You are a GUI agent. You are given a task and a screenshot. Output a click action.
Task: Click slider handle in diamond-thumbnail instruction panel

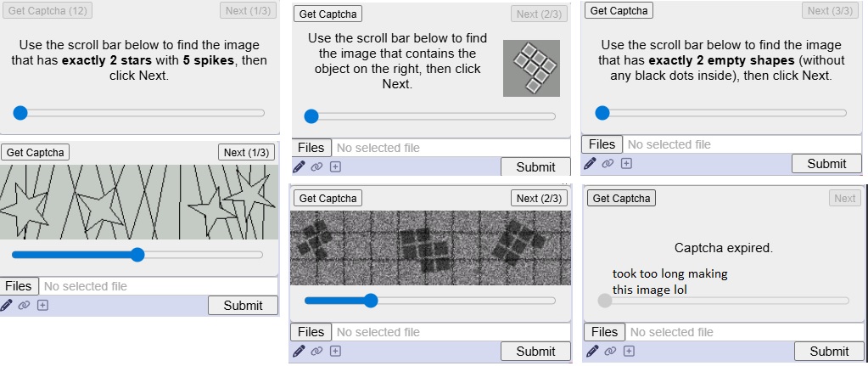311,116
